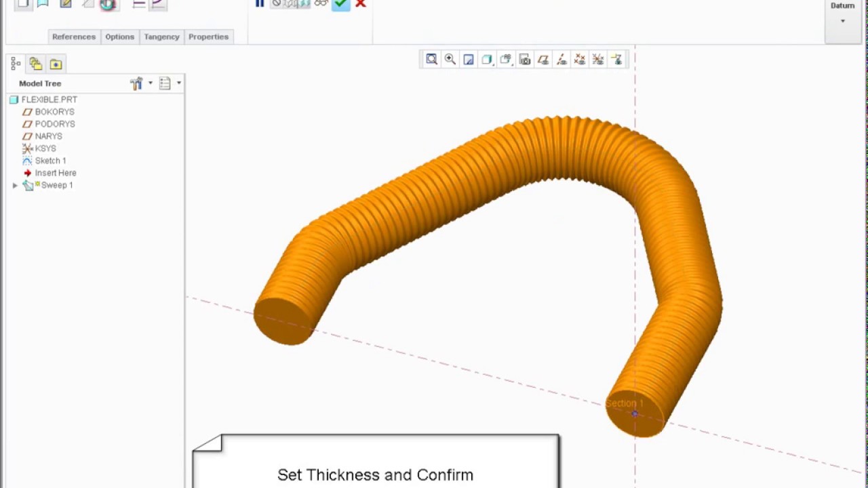This screenshot has width=868, height=488.
Task: Open the References tab
Action: (x=74, y=37)
